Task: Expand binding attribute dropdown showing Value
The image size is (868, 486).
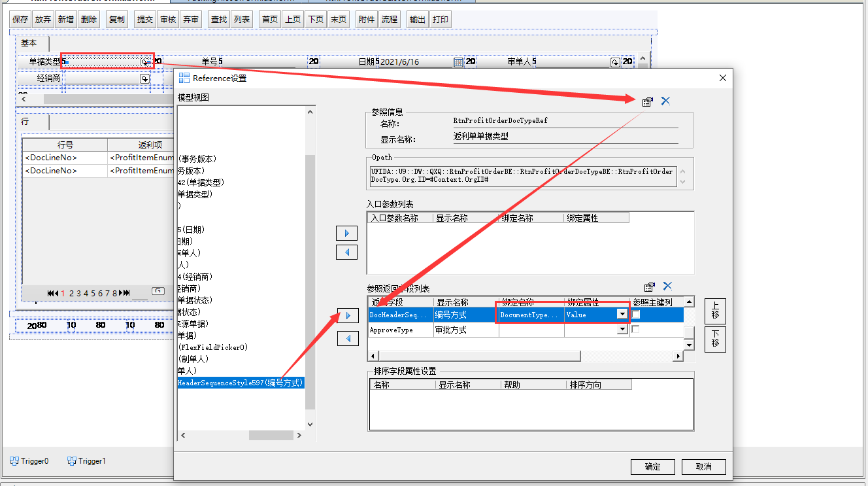Action: pyautogui.click(x=622, y=315)
